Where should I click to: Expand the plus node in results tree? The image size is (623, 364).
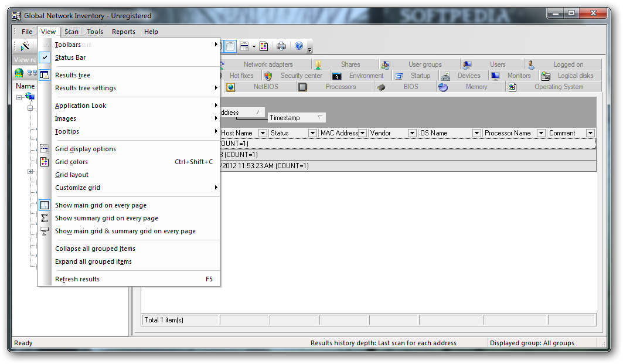pyautogui.click(x=30, y=172)
